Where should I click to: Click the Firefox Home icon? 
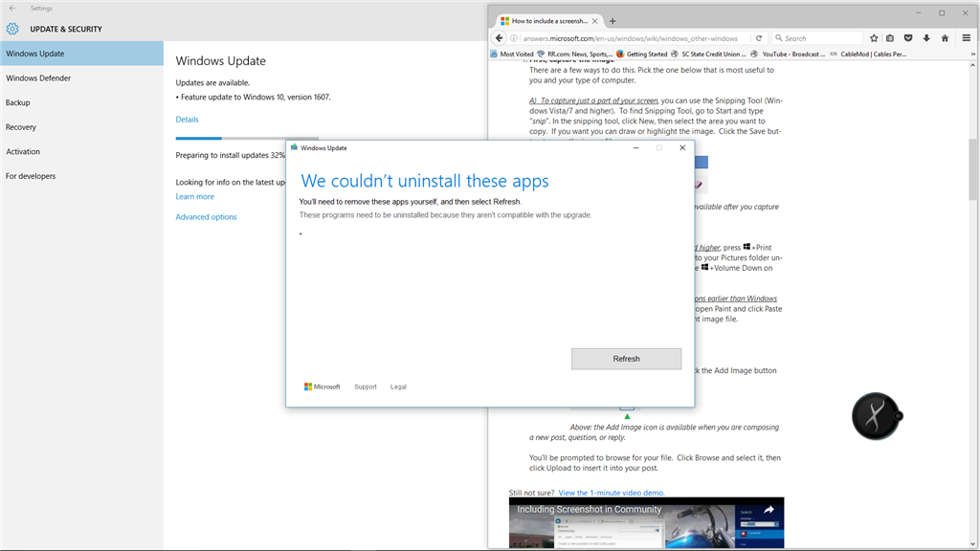(945, 38)
